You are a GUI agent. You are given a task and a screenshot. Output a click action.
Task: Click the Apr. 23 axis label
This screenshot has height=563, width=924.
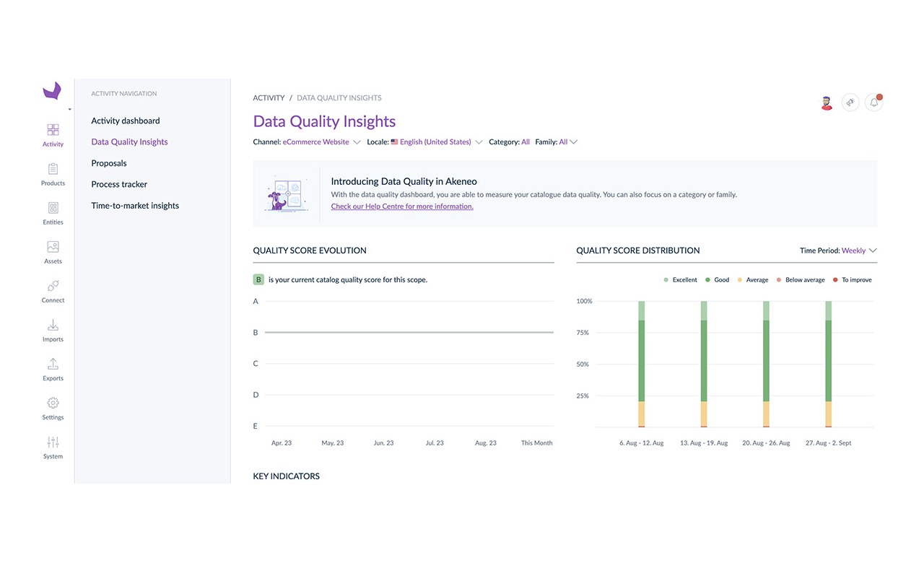[x=282, y=443]
